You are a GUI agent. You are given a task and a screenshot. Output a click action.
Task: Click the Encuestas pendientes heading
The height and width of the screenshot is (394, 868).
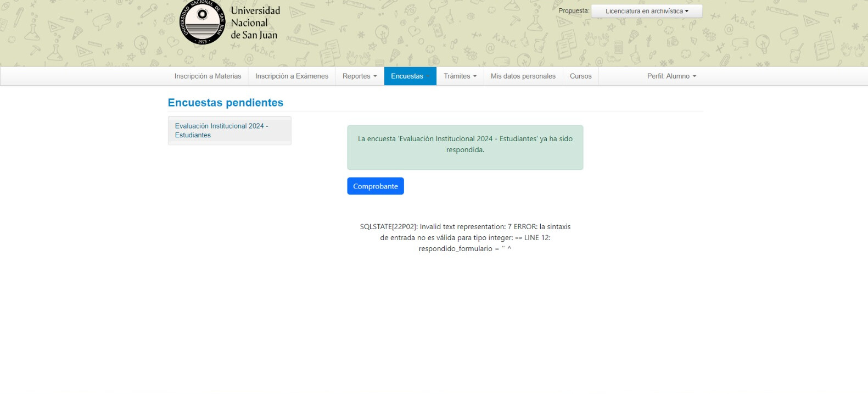click(x=226, y=103)
